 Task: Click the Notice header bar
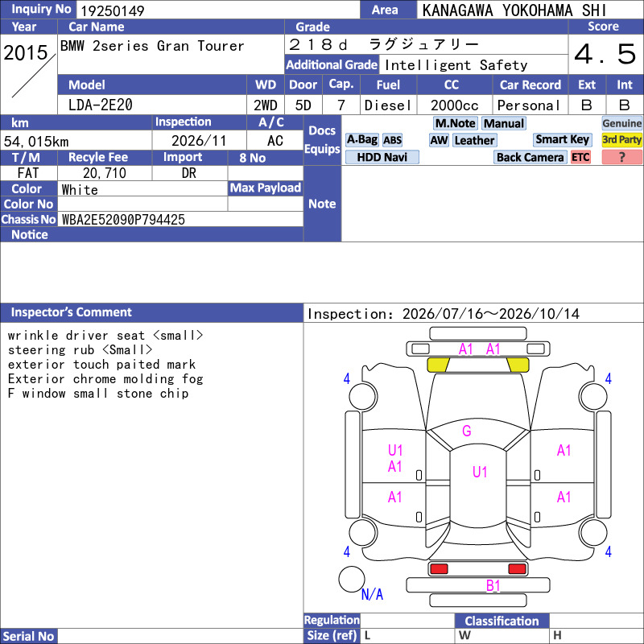pos(151,234)
